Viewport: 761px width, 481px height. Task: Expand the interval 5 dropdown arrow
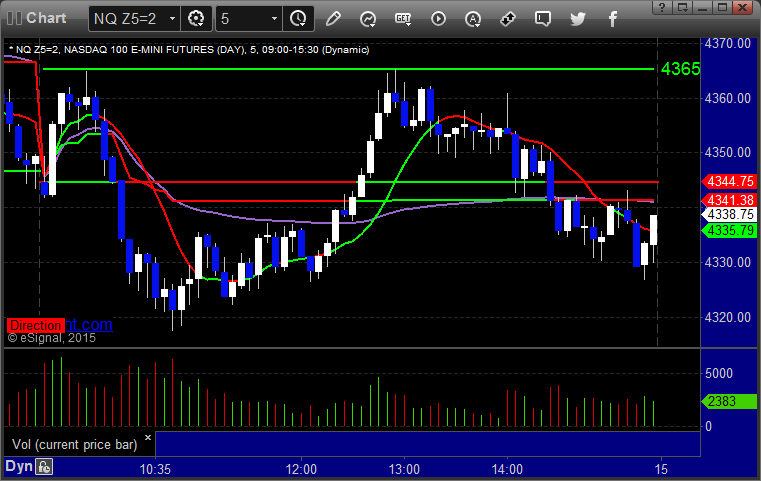(x=274, y=19)
